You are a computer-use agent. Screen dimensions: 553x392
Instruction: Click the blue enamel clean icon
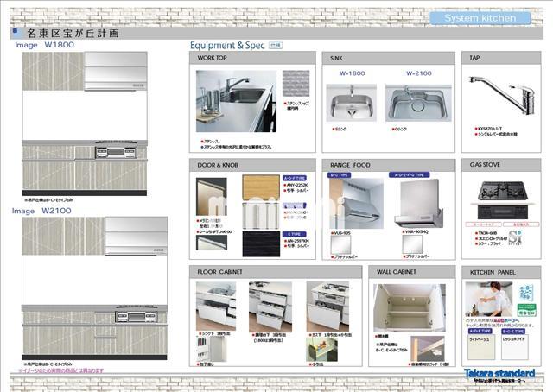(526, 294)
